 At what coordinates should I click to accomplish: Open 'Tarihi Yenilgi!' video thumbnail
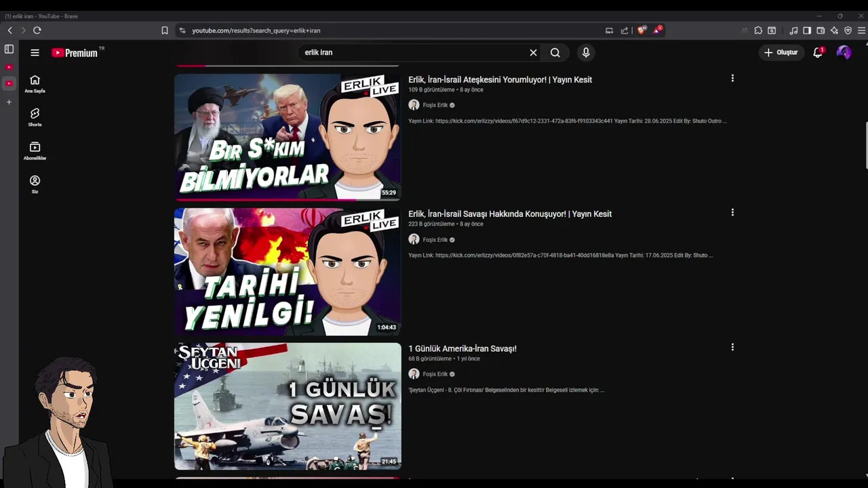288,271
